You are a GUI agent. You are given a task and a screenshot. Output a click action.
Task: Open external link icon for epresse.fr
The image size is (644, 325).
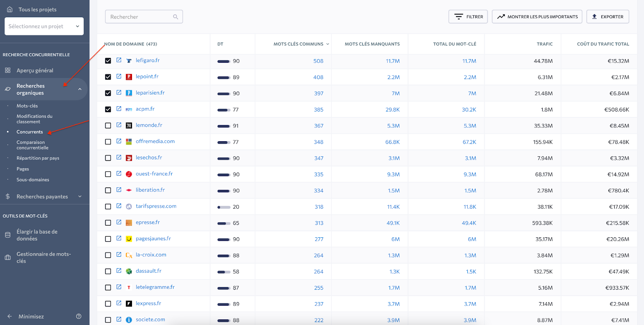(119, 222)
